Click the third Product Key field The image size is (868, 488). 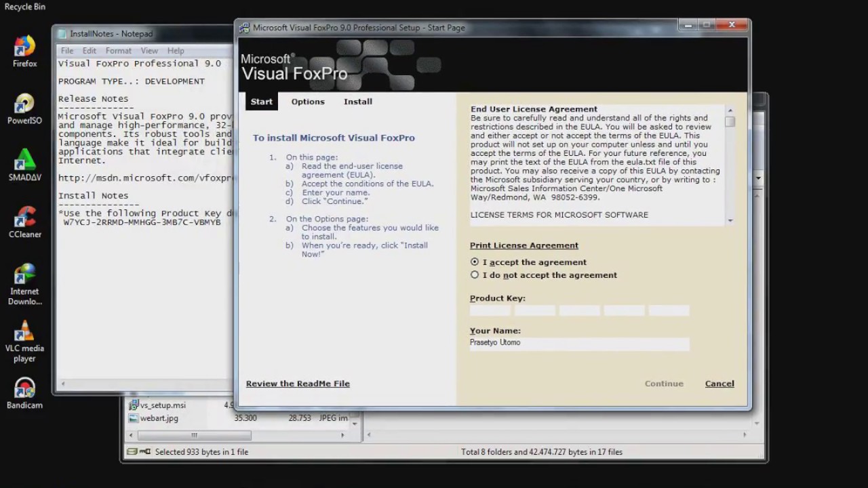point(580,310)
